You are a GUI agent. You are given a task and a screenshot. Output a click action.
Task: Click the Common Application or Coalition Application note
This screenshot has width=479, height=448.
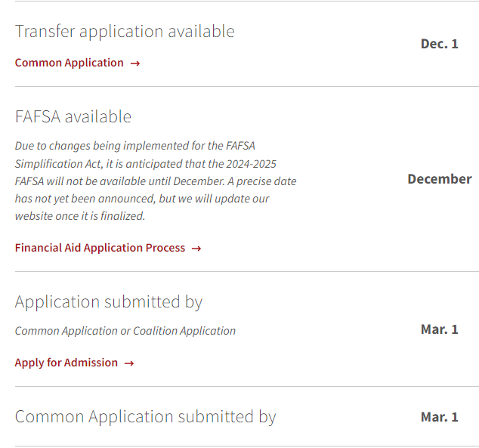(x=125, y=331)
